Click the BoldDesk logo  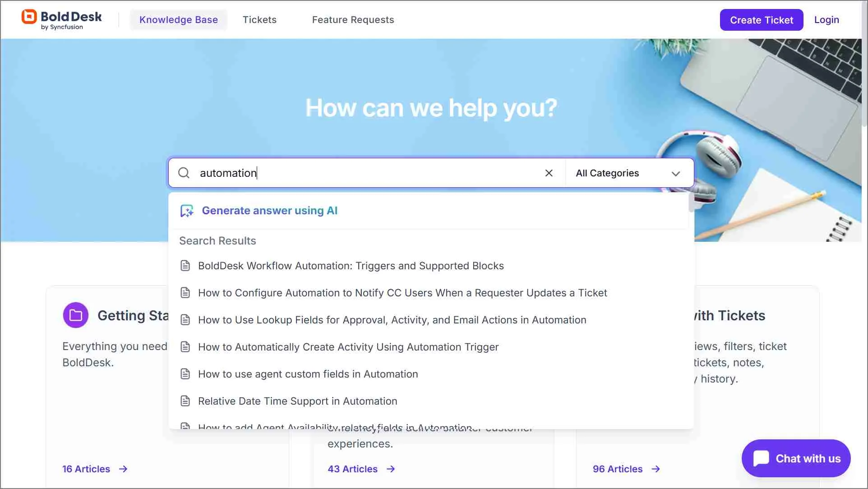coord(61,18)
